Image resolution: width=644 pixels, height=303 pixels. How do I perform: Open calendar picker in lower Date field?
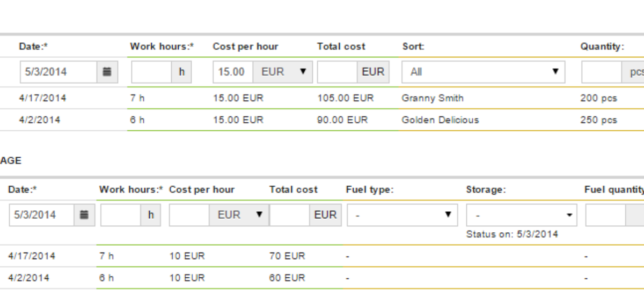[x=84, y=215]
